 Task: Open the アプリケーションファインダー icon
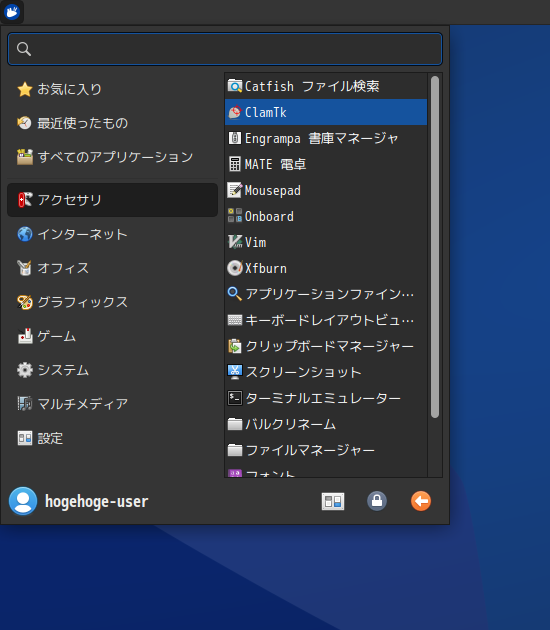coord(235,294)
